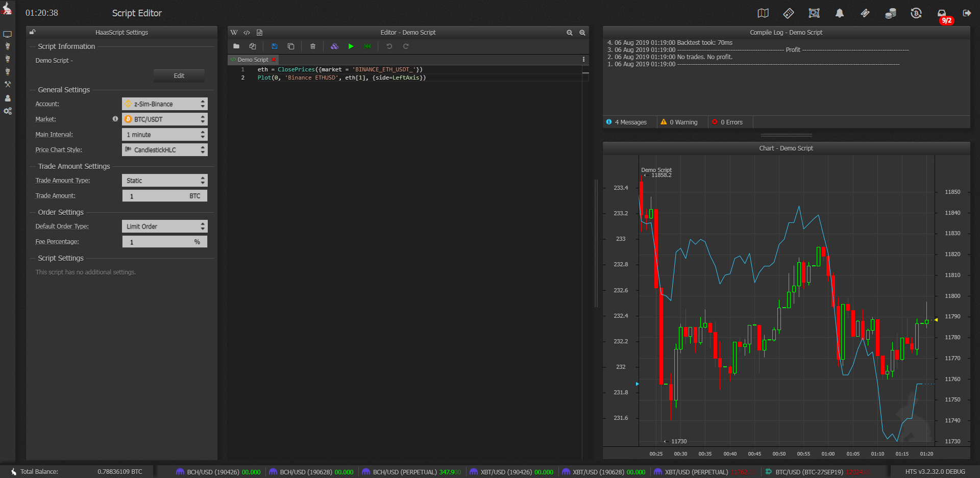Click the Edit button under Script Information

(x=179, y=76)
